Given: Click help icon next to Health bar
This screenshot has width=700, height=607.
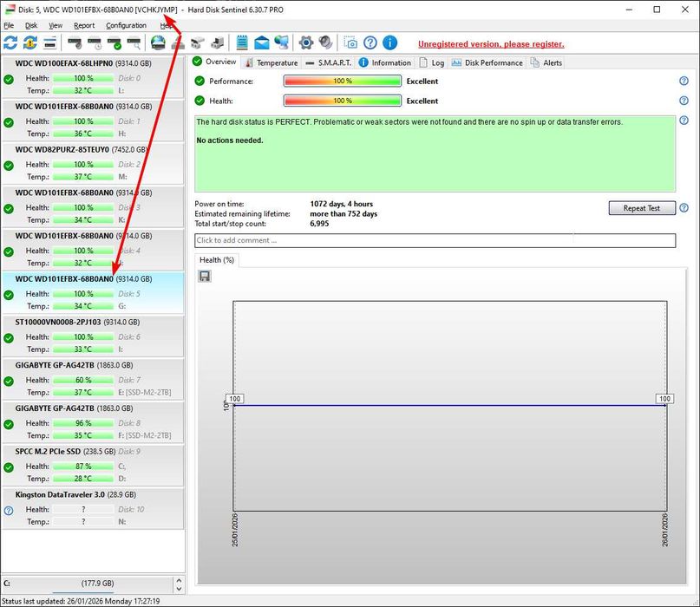Looking at the screenshot, I should 684,101.
